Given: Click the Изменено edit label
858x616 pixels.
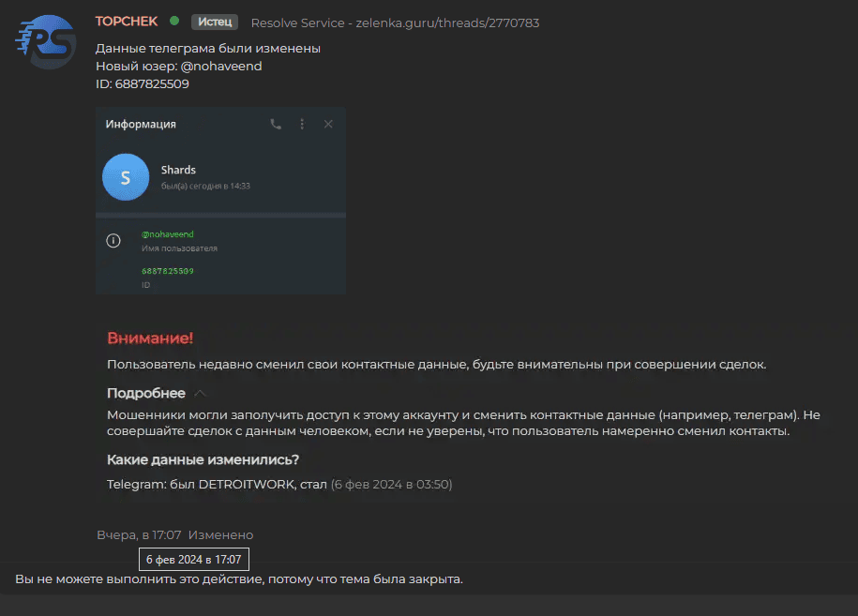Looking at the screenshot, I should tap(221, 535).
